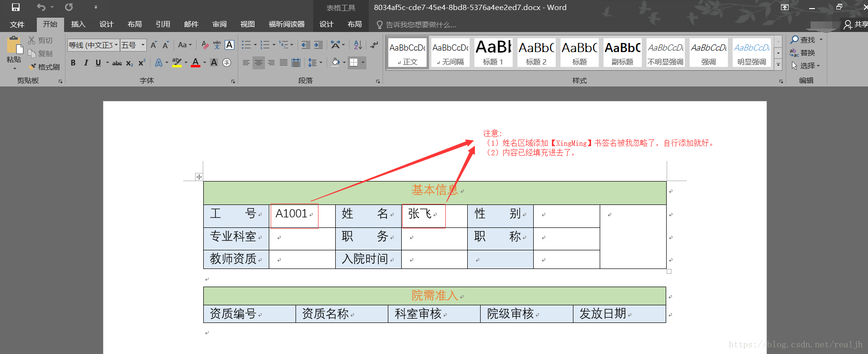Insert enclosed character (字) icon
Screen dimensions: 868x354
coord(227,63)
